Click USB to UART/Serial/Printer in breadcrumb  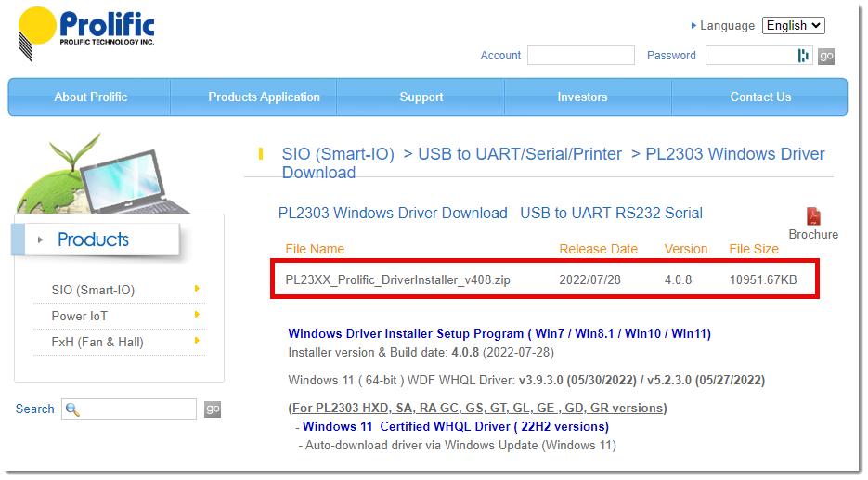[520, 154]
